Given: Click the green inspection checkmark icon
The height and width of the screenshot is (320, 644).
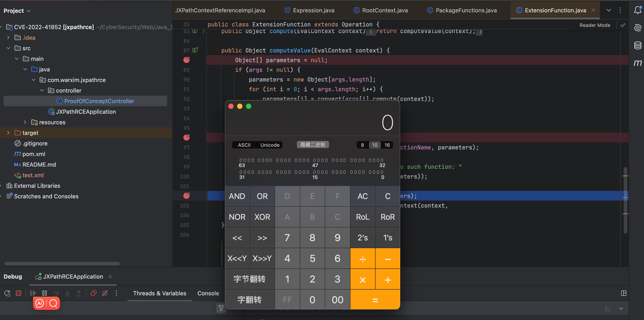Looking at the screenshot, I should [623, 25].
